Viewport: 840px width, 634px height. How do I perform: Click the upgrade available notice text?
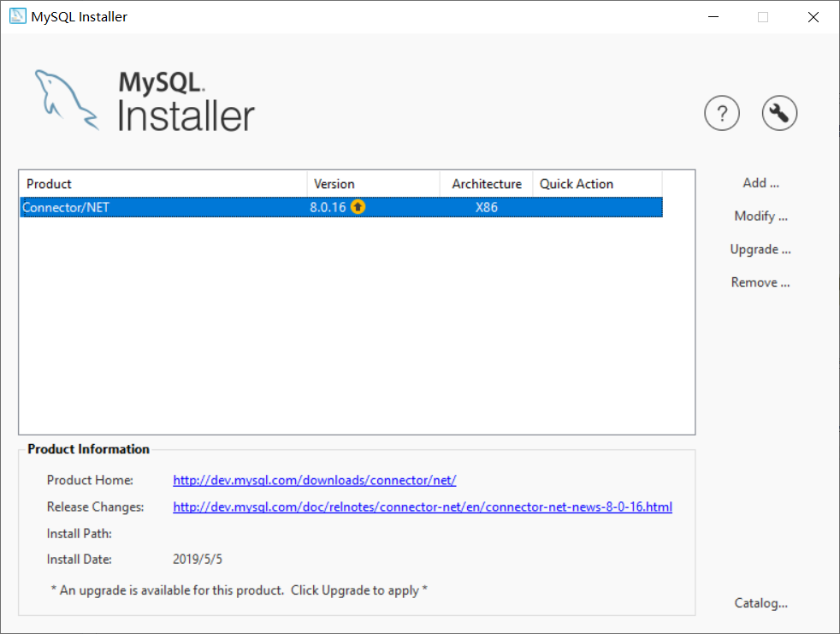click(x=239, y=590)
